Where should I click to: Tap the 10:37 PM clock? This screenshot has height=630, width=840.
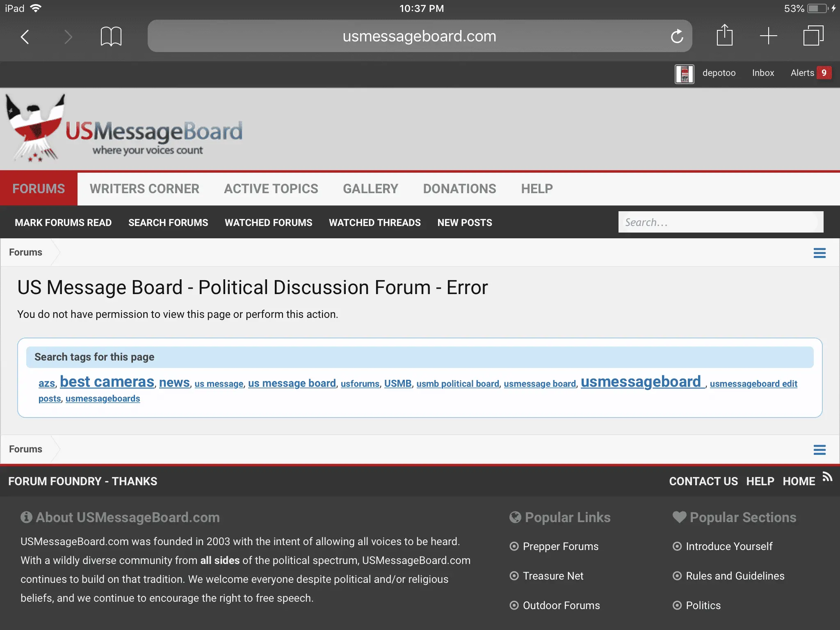coord(422,8)
